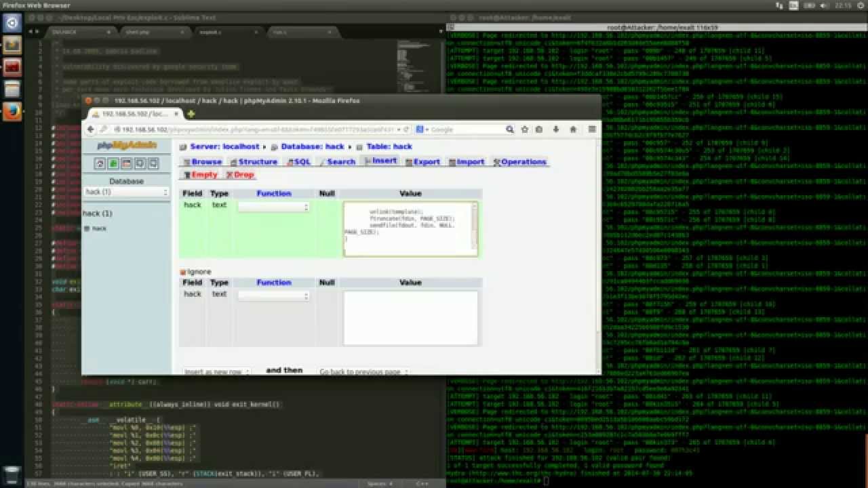Click in the empty second Value textarea
This screenshot has width=868, height=488.
click(410, 318)
